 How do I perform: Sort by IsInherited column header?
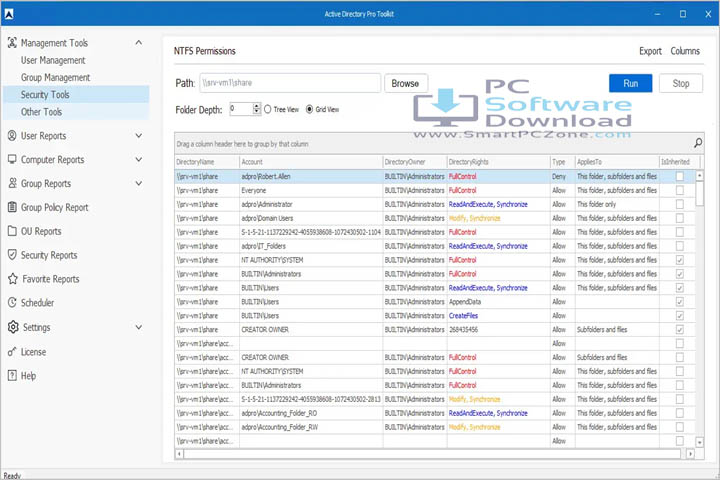pos(680,162)
